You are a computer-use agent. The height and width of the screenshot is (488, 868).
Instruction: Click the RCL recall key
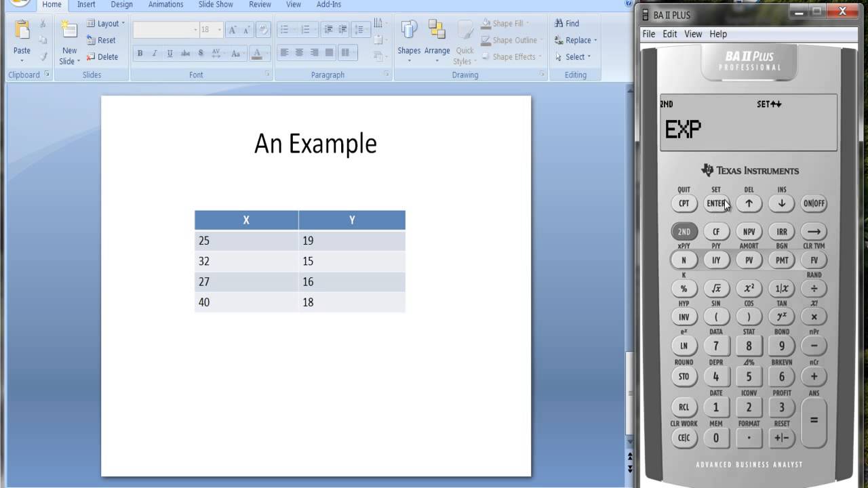(x=684, y=407)
